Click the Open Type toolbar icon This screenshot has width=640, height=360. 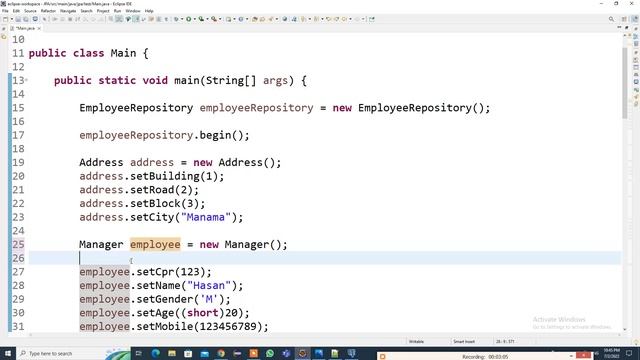coord(254,19)
